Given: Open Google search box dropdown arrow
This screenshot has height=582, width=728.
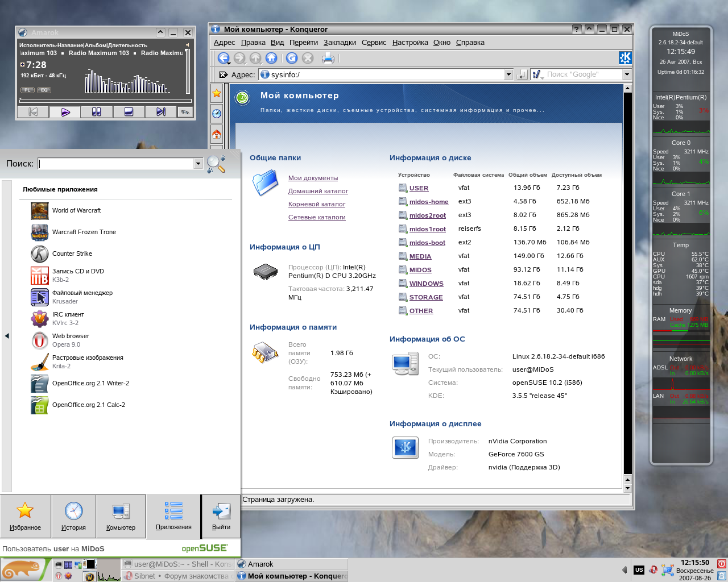Looking at the screenshot, I should (x=627, y=74).
